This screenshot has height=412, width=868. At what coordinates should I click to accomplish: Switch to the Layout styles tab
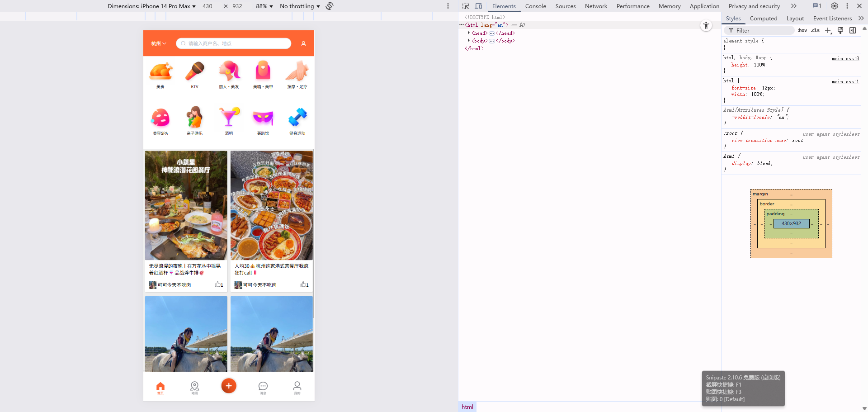pos(795,18)
